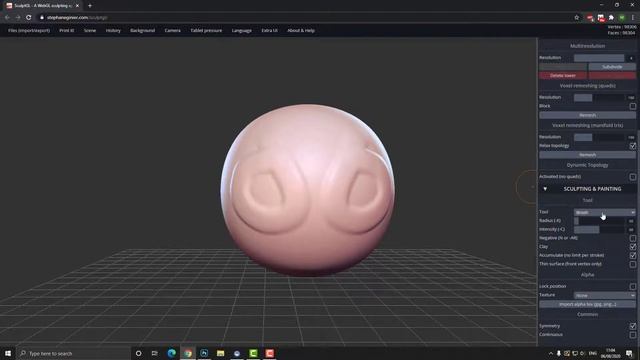The image size is (640, 360).
Task: Open Task View on taskbar
Action: [x=155, y=353]
